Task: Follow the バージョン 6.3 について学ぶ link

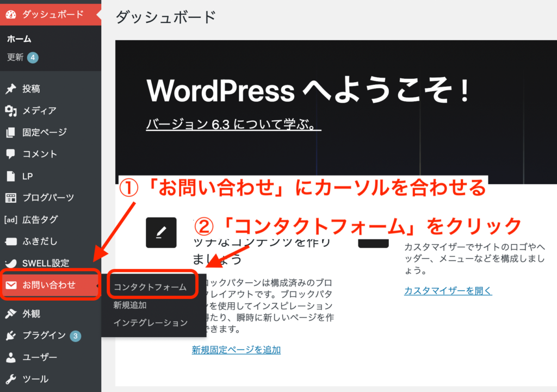Action: coord(233,125)
